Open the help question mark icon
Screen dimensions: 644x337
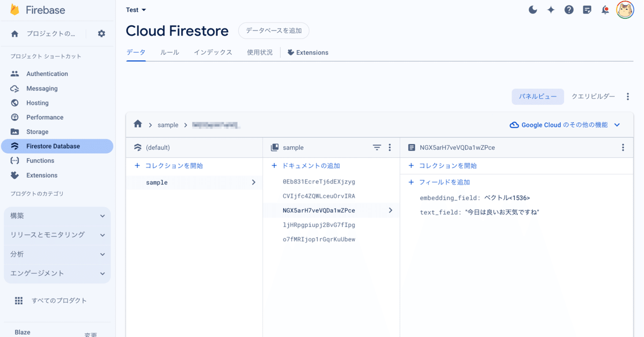tap(569, 10)
